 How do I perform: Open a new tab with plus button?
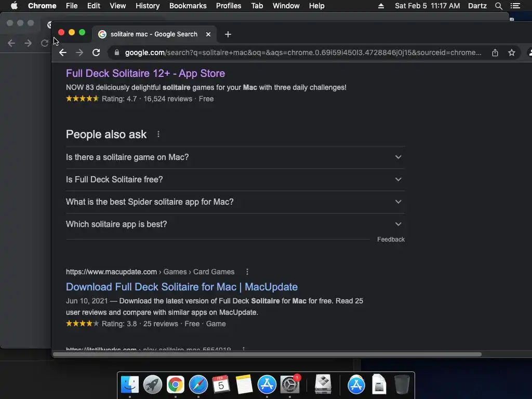coord(228,34)
